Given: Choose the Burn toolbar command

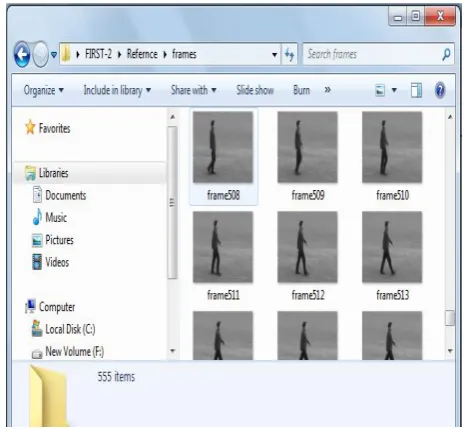Looking at the screenshot, I should coord(301,90).
